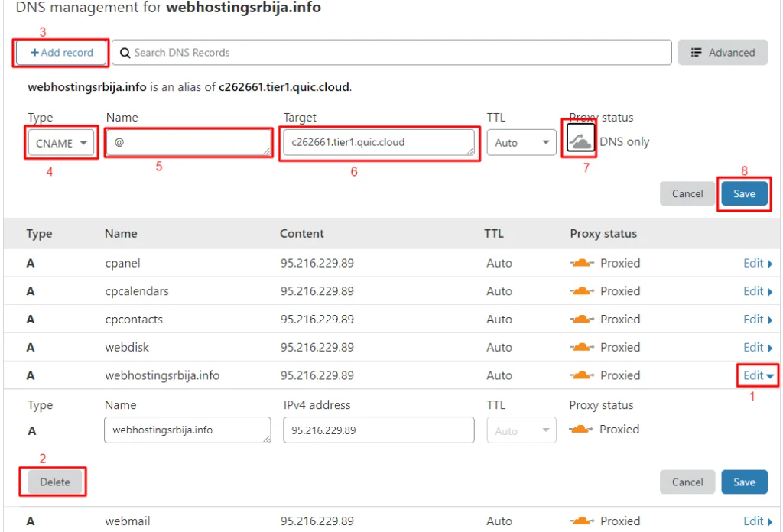The height and width of the screenshot is (532, 783).
Task: Focus the Search DNS Records field
Action: click(391, 53)
